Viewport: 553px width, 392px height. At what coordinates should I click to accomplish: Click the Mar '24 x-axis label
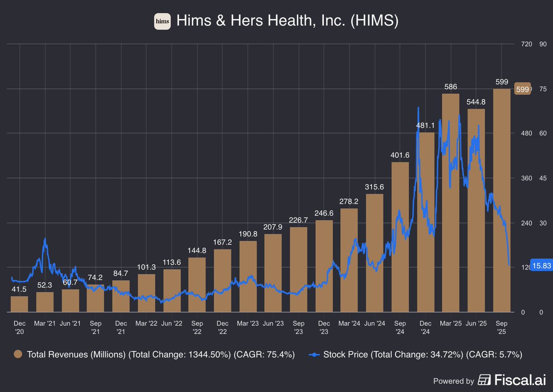click(349, 323)
